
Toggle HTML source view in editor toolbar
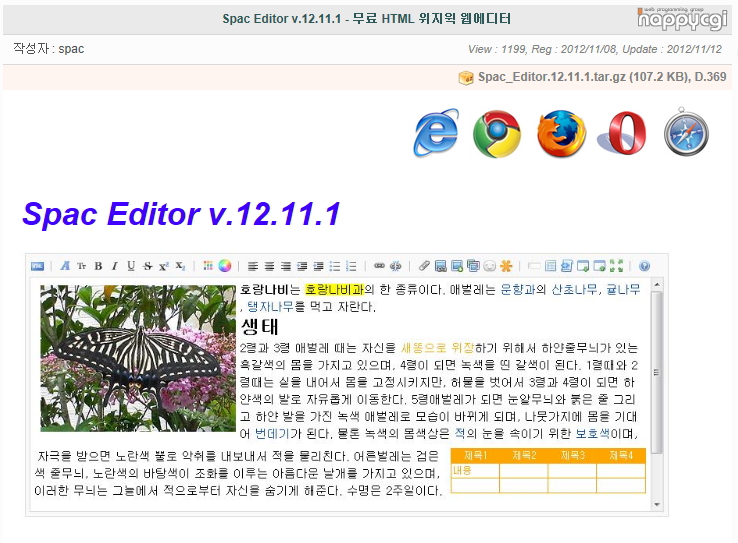pyautogui.click(x=37, y=266)
